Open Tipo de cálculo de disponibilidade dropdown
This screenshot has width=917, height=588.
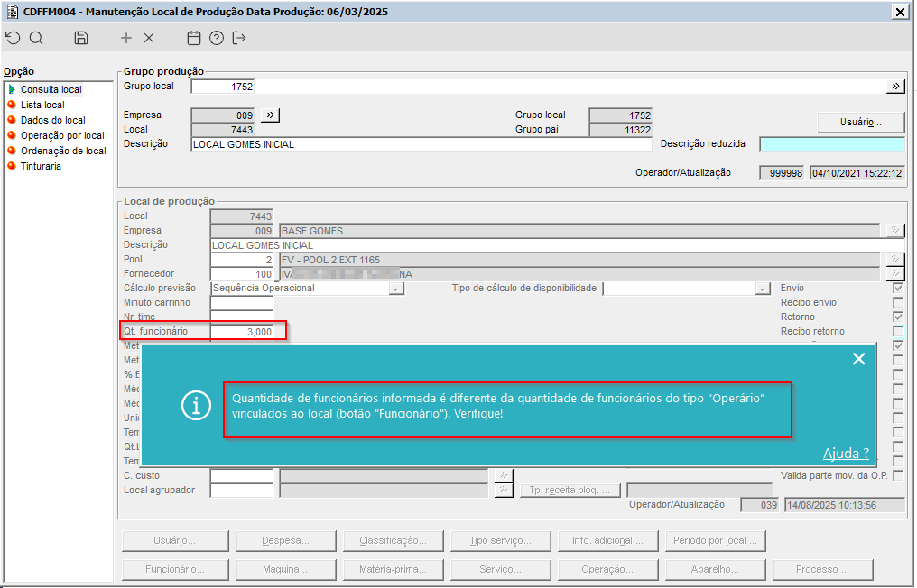pos(762,289)
